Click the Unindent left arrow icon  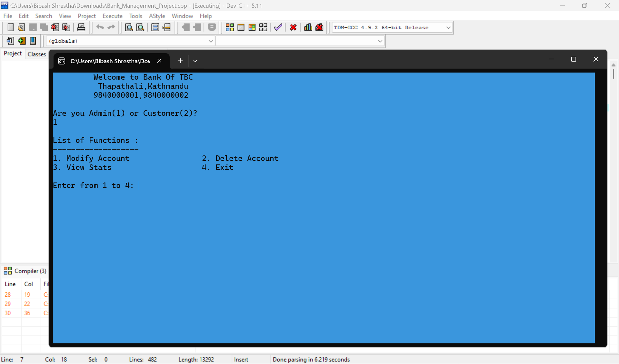(x=186, y=27)
